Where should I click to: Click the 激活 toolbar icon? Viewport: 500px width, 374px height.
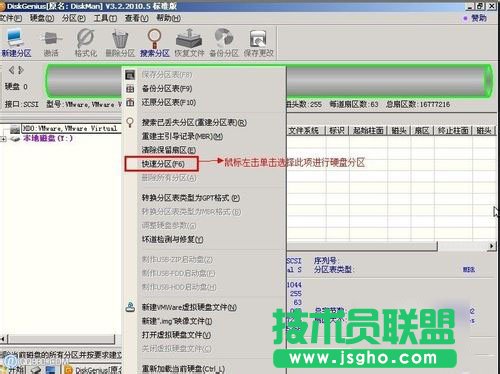(51, 43)
